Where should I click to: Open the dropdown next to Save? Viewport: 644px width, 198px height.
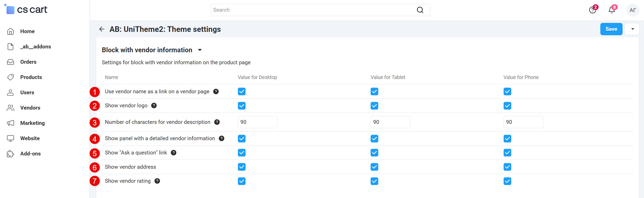[632, 29]
